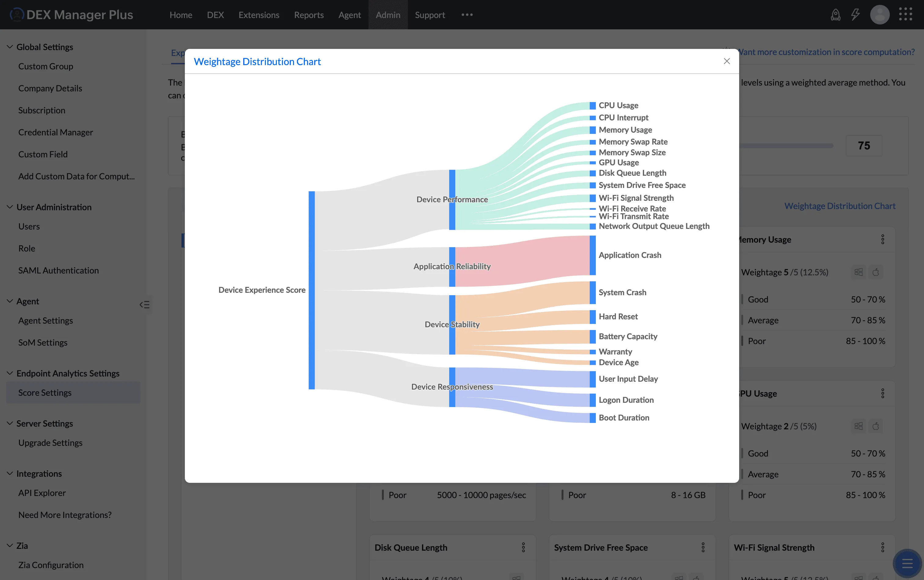This screenshot has width=924, height=580.
Task: Click the Weightage Distribution Chart link behind dialog
Action: click(x=840, y=206)
